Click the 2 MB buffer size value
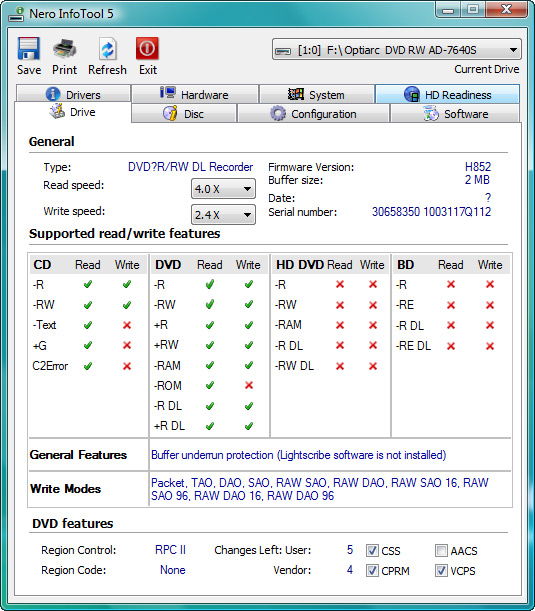535x611 pixels. [477, 180]
